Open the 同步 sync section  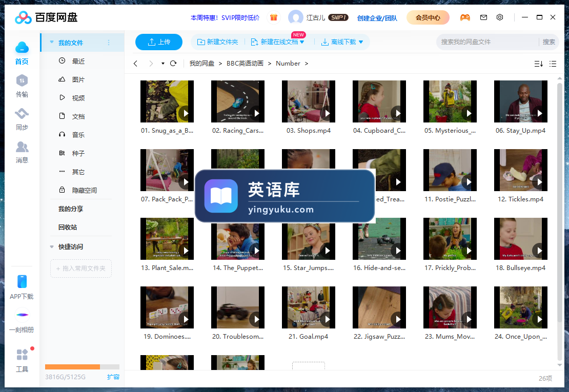pos(22,114)
